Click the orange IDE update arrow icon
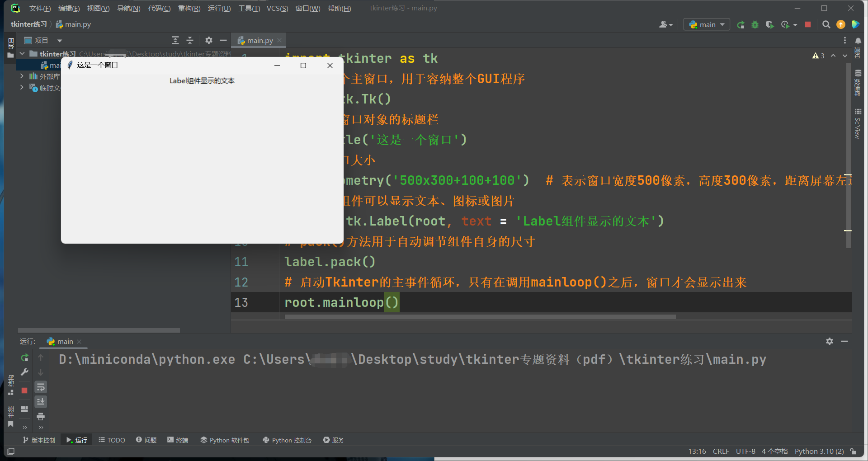868x461 pixels. [x=841, y=25]
